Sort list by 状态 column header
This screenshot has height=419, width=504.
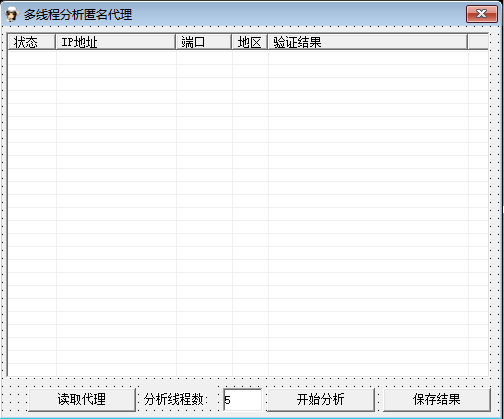click(31, 42)
